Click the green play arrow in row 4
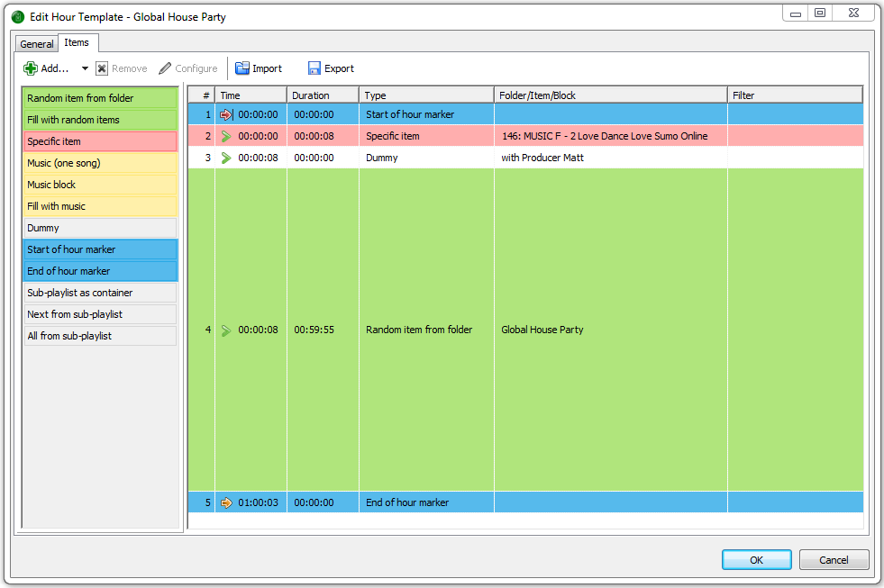 pyautogui.click(x=226, y=330)
